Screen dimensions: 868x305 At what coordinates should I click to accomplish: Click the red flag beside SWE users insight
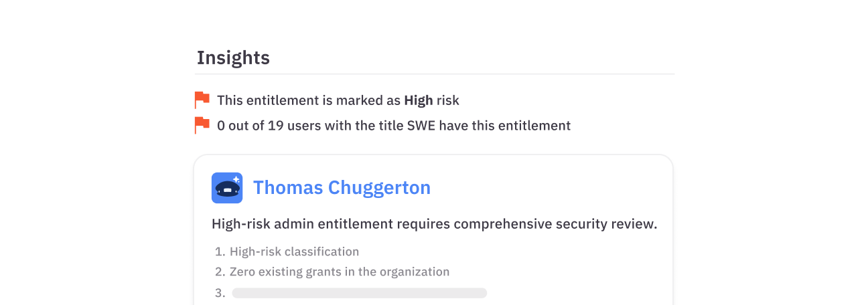tap(202, 125)
